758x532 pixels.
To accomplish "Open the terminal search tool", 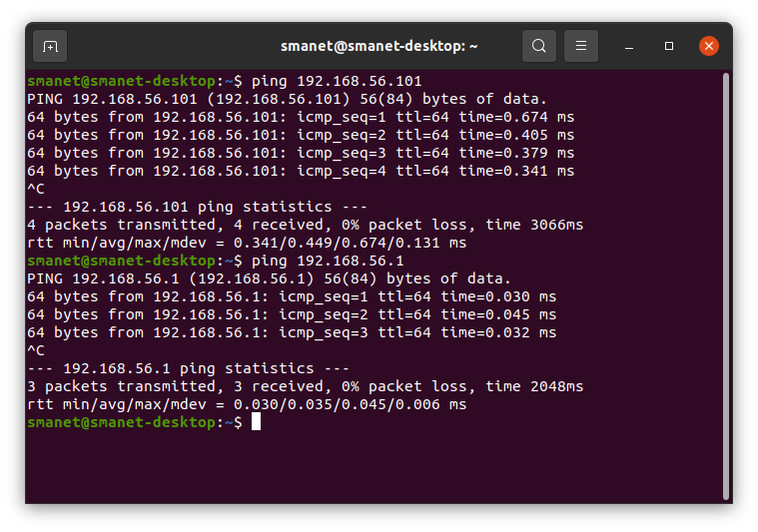I will click(x=539, y=46).
